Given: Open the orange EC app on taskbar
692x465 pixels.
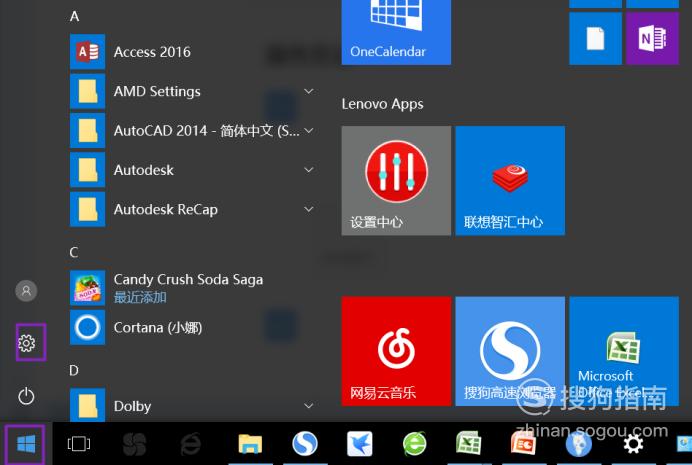Looking at the screenshot, I should (523, 443).
